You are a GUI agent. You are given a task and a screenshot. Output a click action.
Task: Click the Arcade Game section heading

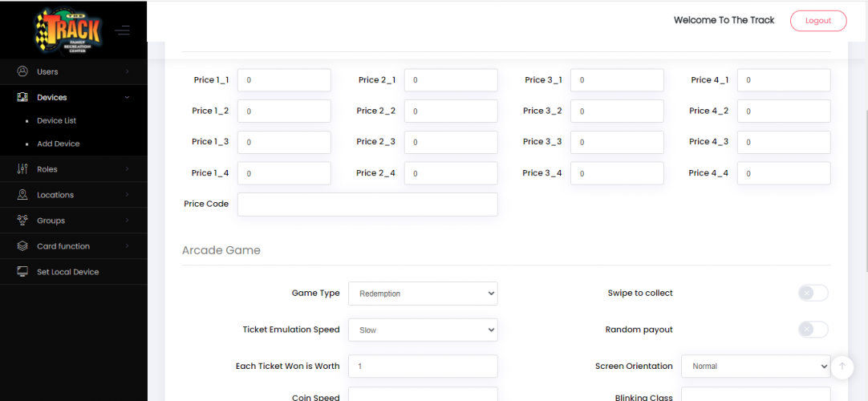point(221,250)
